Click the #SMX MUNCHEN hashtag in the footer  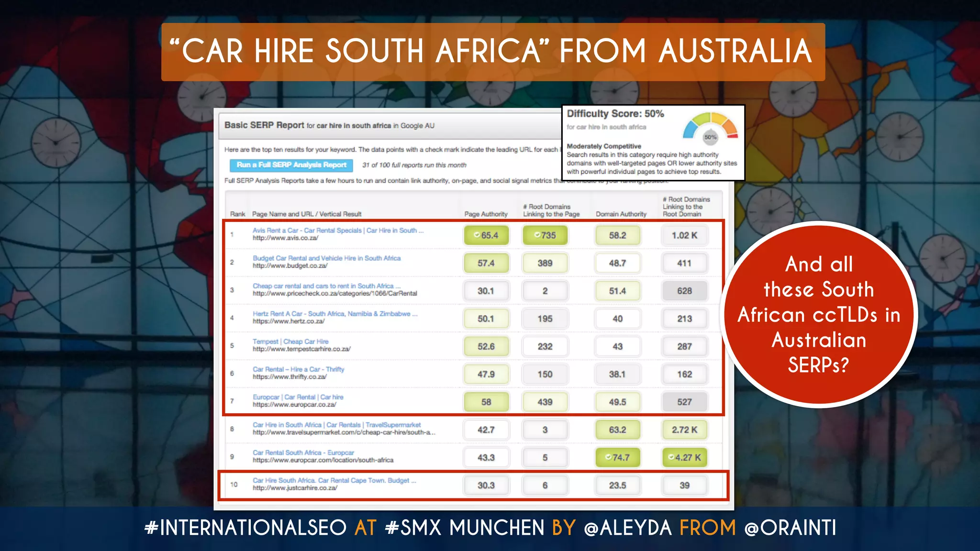pyautogui.click(x=465, y=528)
